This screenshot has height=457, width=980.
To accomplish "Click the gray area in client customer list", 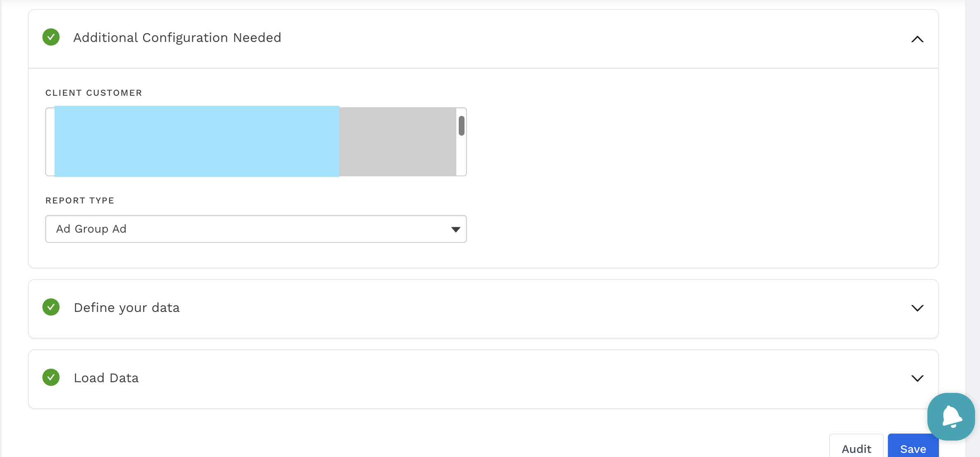I will pos(397,141).
